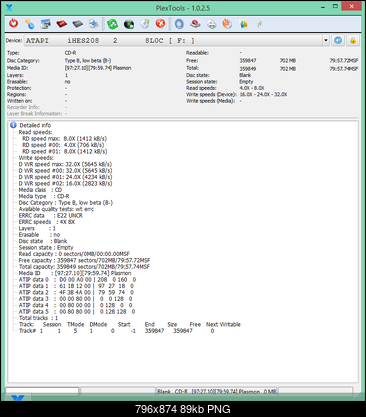Open the Device selection dropdown arrow
Image resolution: width=366 pixels, height=417 pixels.
tap(326, 40)
